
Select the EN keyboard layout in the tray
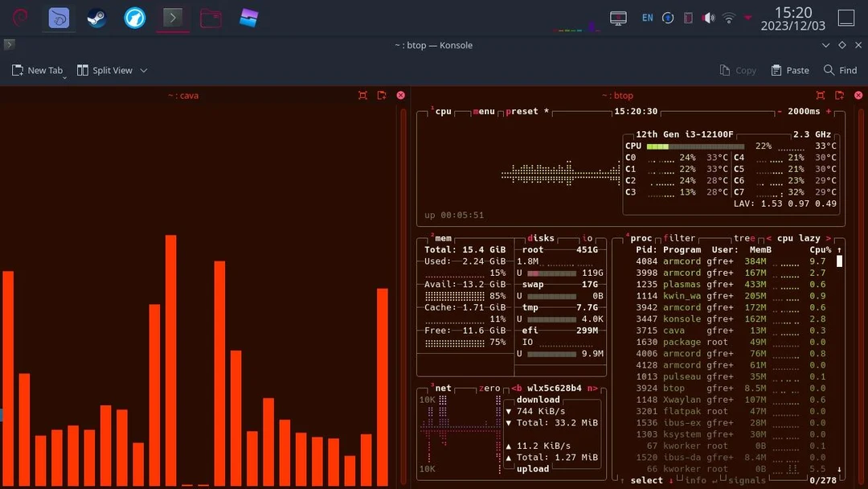pos(647,17)
